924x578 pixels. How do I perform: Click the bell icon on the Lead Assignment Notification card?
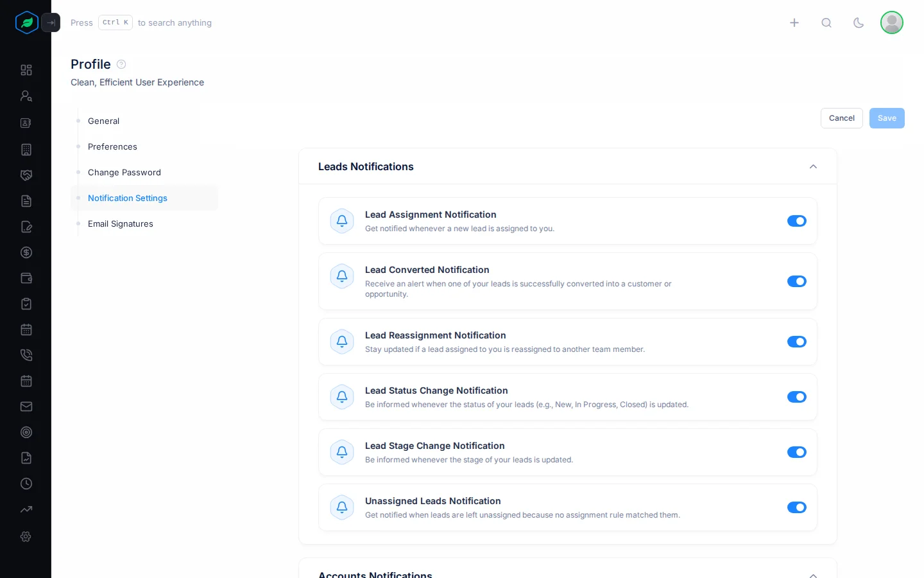click(342, 221)
